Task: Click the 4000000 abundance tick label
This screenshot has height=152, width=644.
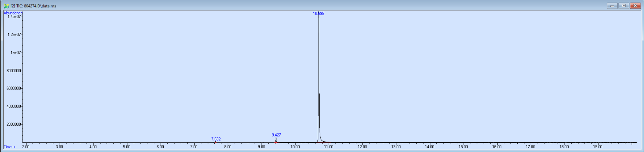Action: tap(14, 107)
